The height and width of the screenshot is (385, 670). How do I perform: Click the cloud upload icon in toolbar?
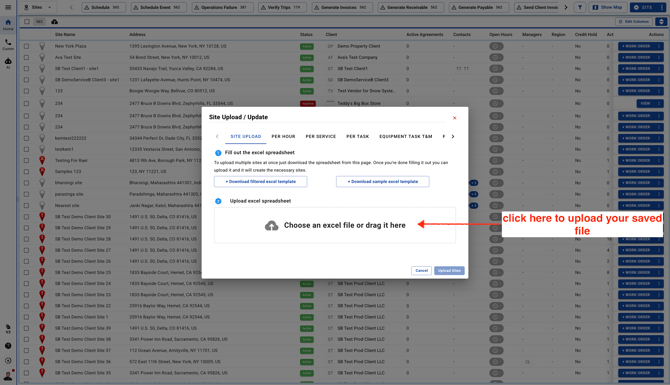click(55, 21)
